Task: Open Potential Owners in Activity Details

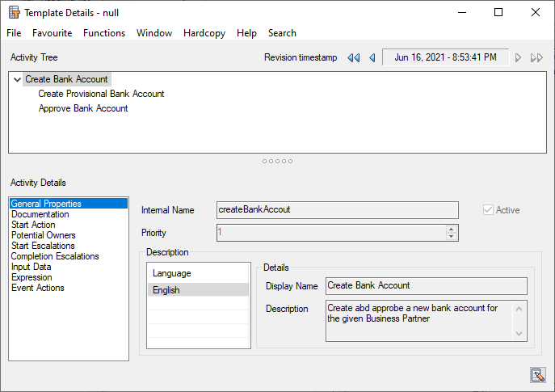Action: click(44, 235)
